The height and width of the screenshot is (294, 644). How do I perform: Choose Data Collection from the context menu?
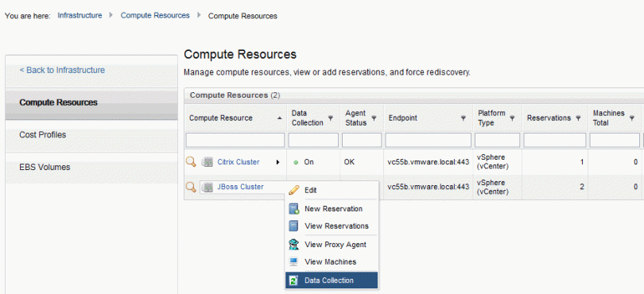pyautogui.click(x=332, y=280)
